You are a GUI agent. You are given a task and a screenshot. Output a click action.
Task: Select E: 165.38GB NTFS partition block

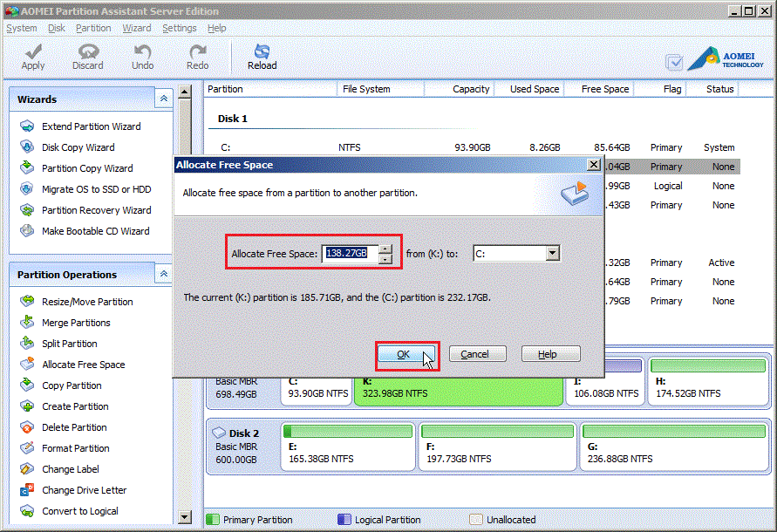[x=348, y=447]
